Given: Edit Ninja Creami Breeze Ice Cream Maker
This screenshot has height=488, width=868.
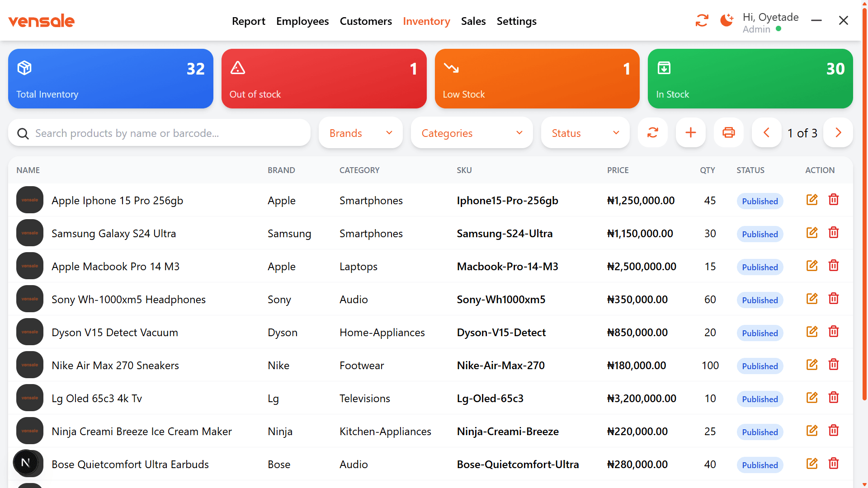Looking at the screenshot, I should pos(812,431).
